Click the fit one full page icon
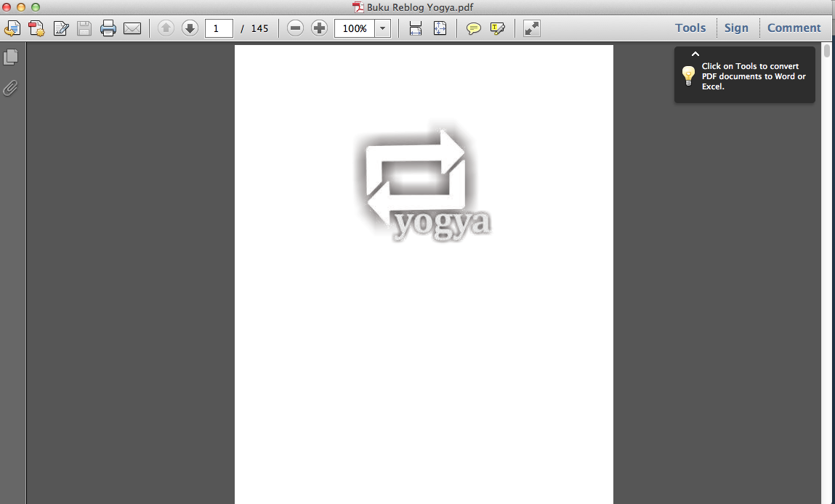The width and height of the screenshot is (835, 504). pos(440,28)
